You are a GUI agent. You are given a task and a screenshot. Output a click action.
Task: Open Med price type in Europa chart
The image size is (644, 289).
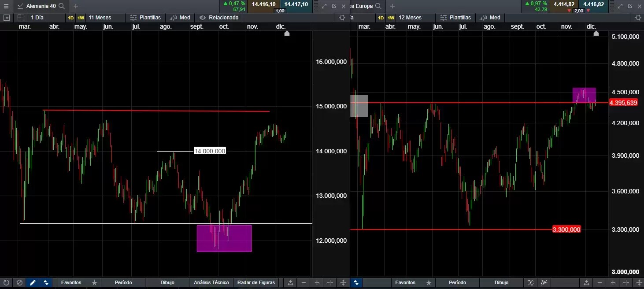coord(491,18)
